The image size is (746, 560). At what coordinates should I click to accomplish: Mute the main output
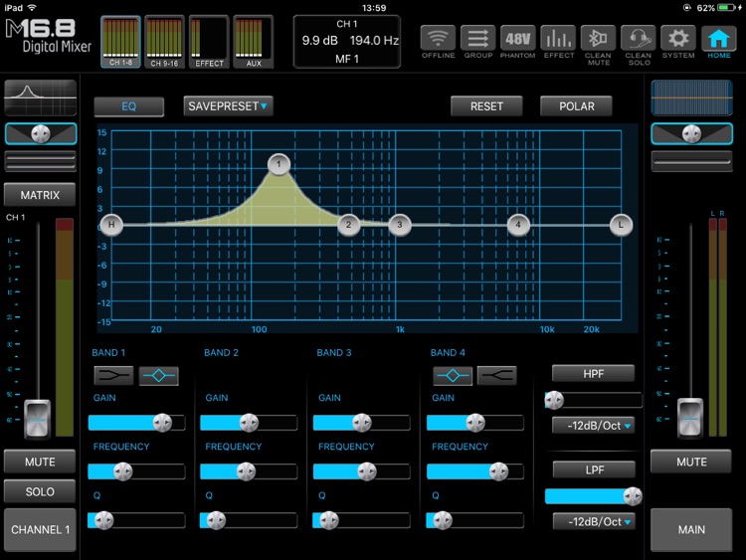(691, 462)
